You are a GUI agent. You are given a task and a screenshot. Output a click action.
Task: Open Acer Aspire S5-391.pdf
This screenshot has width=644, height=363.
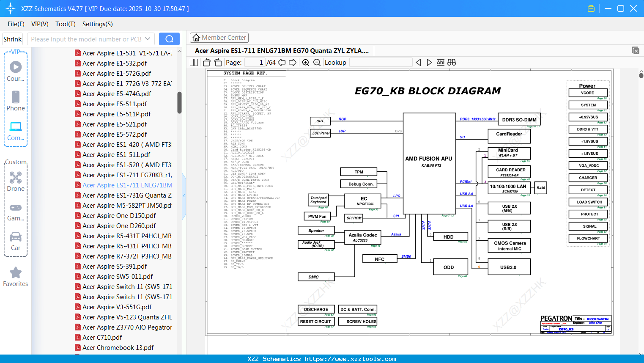[115, 267]
